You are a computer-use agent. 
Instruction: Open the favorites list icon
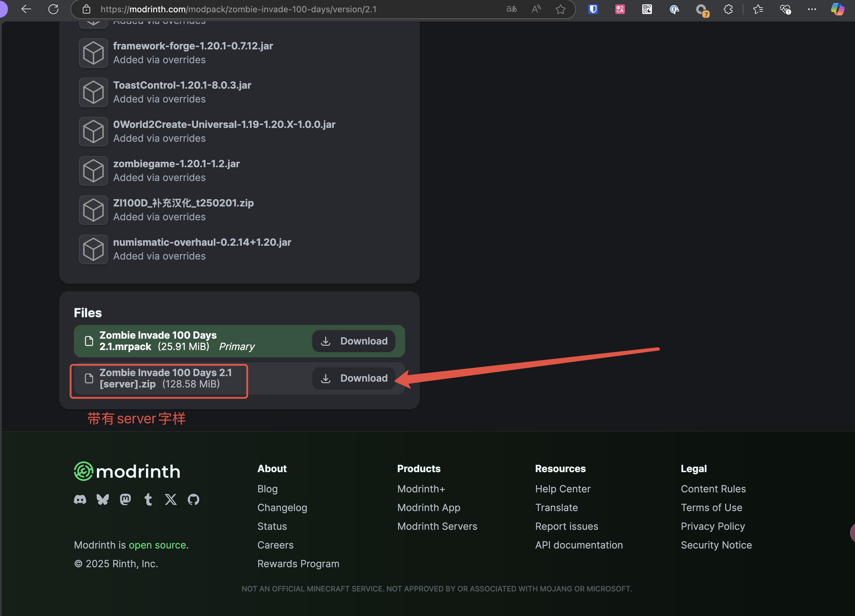758,9
